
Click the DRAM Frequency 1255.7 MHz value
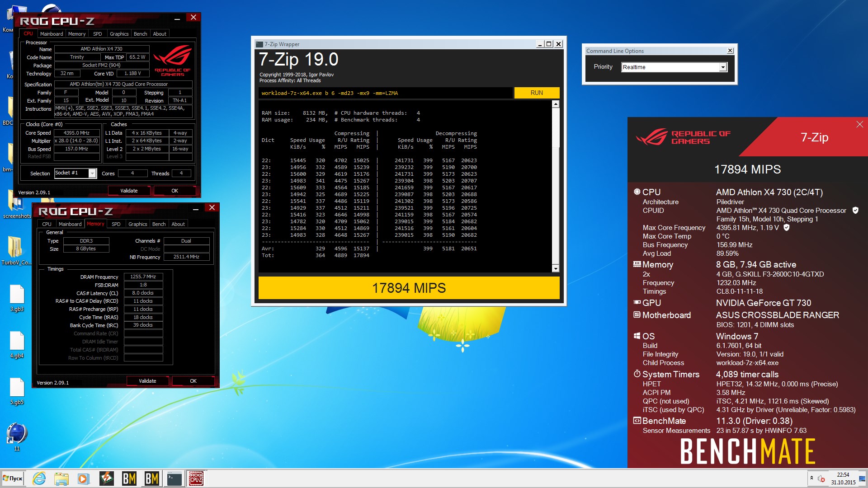[x=143, y=277]
